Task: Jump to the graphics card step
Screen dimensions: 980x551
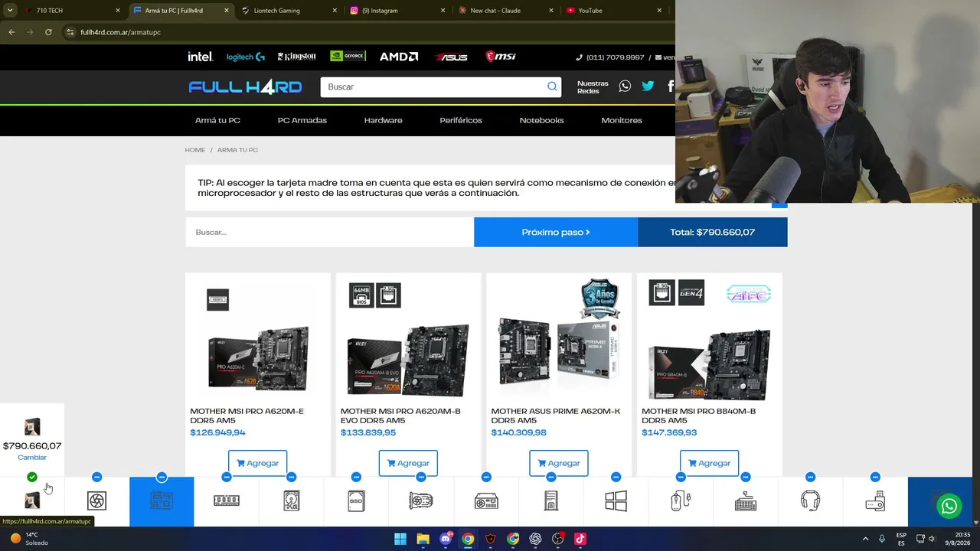Action: [x=421, y=500]
